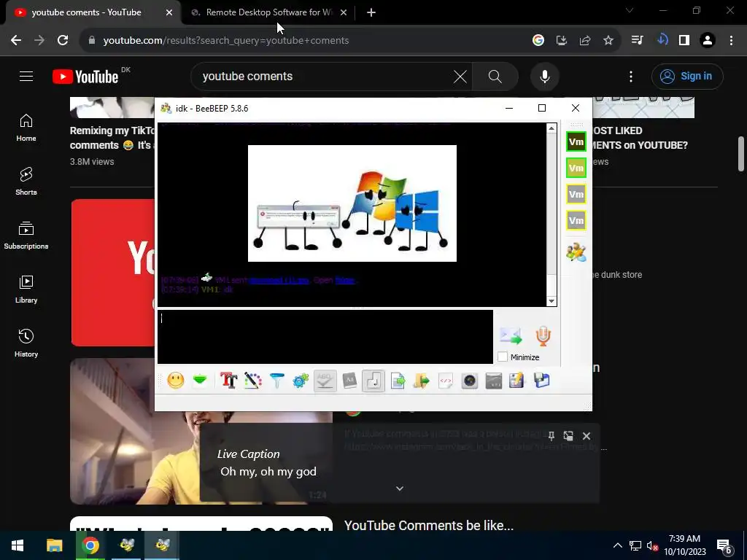Open YouTube settings three-dot menu
The width and height of the screenshot is (747, 560).
coord(631,76)
